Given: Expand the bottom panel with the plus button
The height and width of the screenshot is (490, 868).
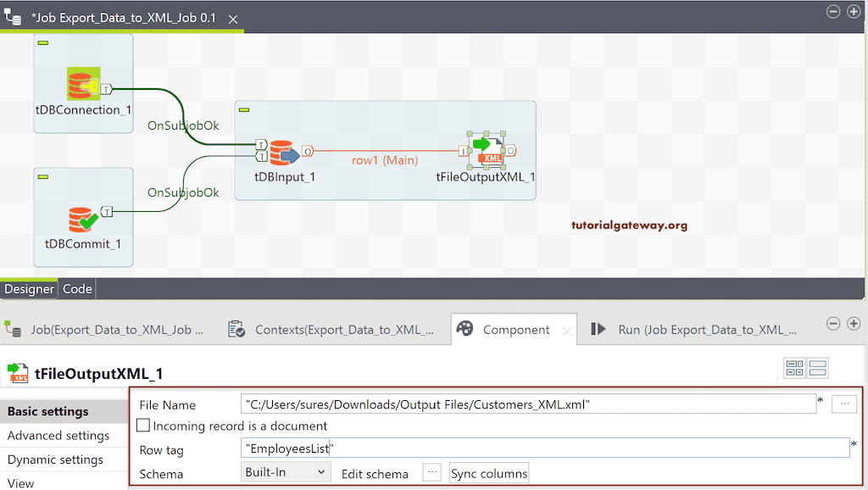Looking at the screenshot, I should pos(854,323).
